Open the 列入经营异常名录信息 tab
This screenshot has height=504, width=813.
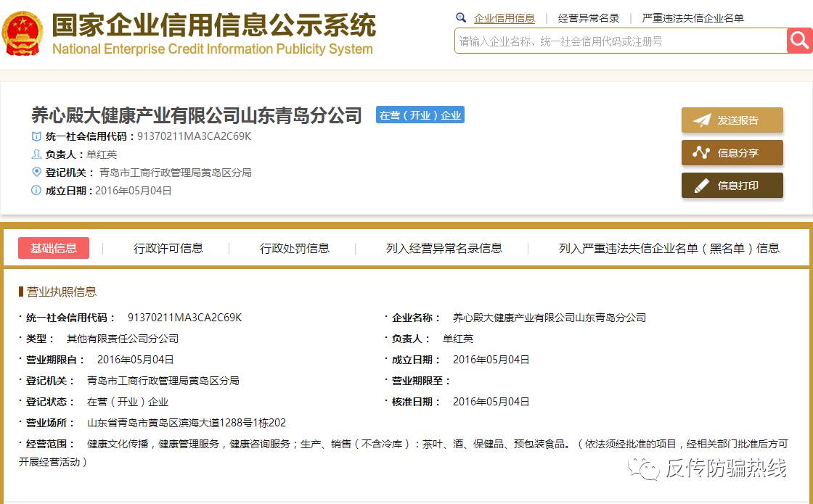pos(444,248)
